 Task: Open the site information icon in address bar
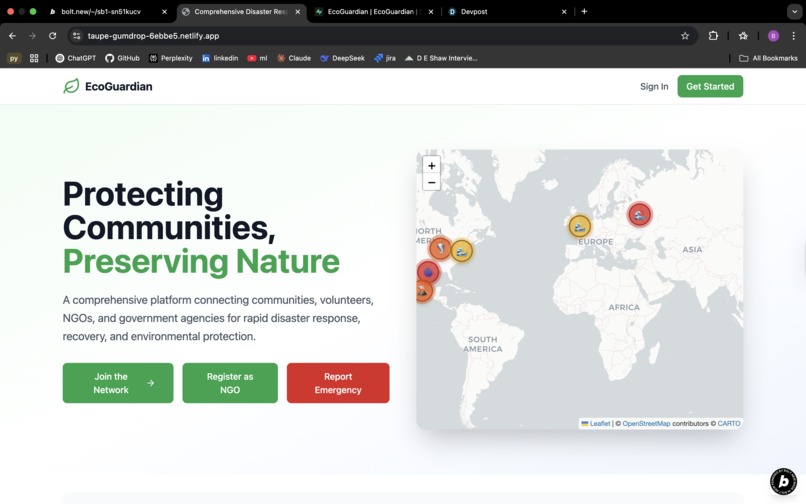pyautogui.click(x=77, y=35)
